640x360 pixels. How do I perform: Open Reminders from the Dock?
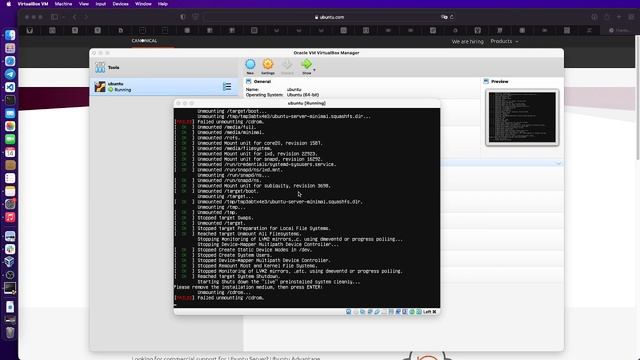[10, 178]
